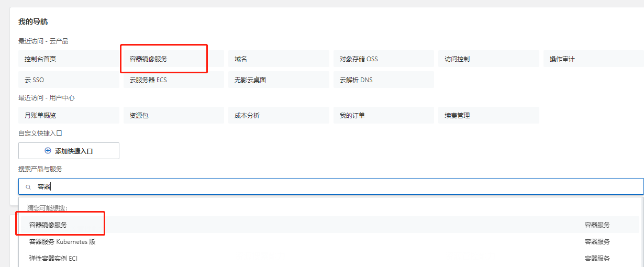Open 容器镜像服务 in recent cloud products
Viewport: 644px width, 267px height.
(173, 59)
